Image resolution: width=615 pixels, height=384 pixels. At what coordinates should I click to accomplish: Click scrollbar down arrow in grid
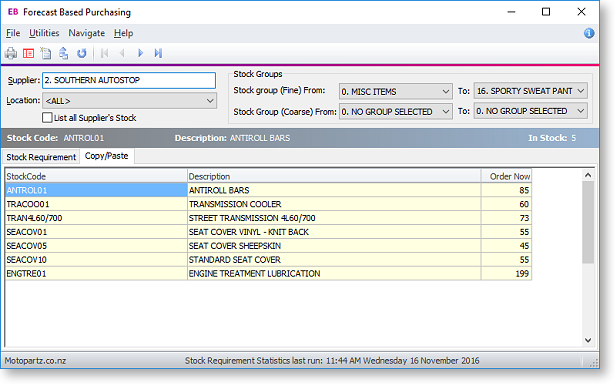tap(588, 340)
